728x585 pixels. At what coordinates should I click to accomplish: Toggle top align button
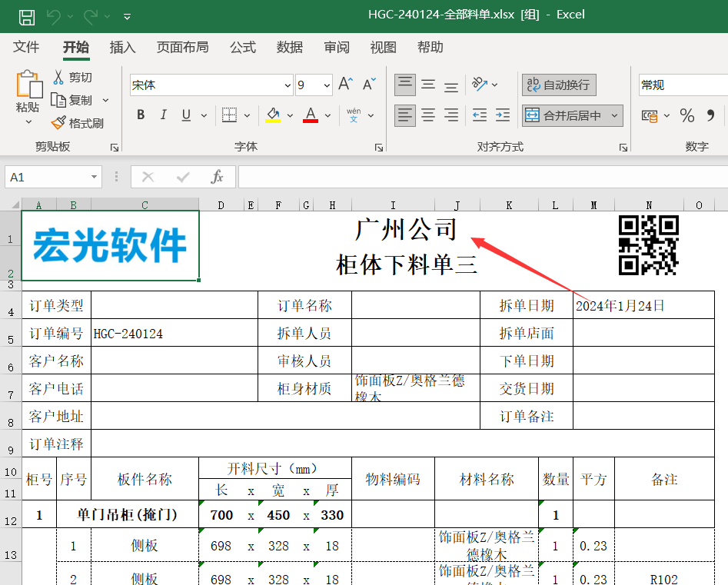405,85
